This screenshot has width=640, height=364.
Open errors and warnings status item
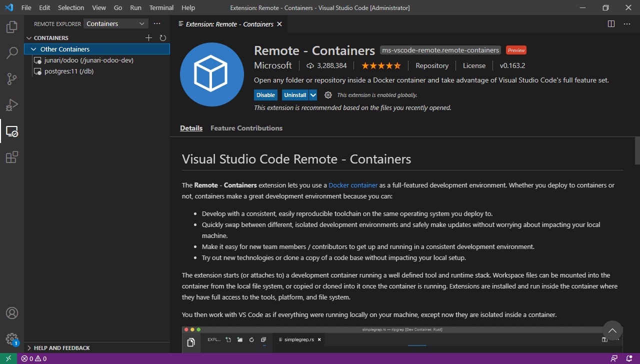[x=34, y=358]
